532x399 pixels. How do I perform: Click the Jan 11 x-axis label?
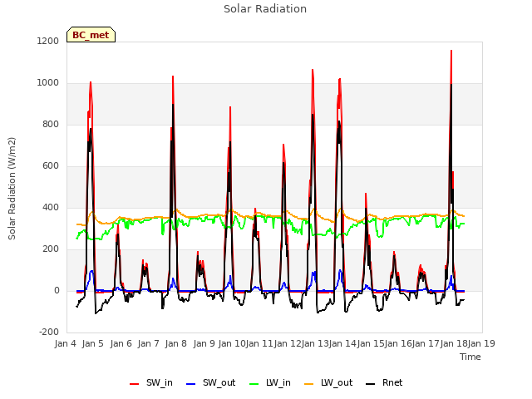click(259, 343)
